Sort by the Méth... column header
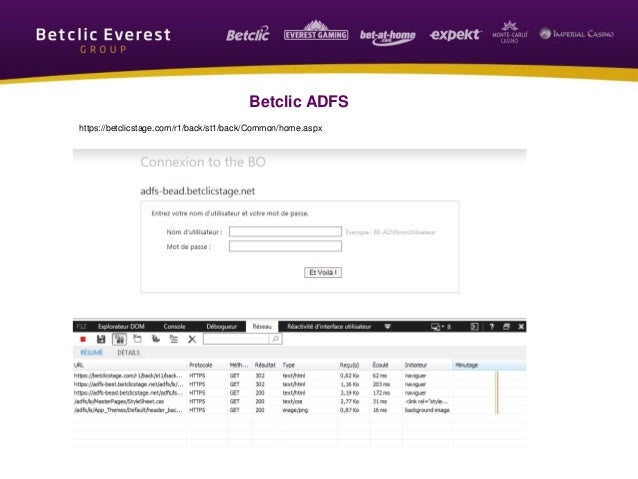 [240, 365]
